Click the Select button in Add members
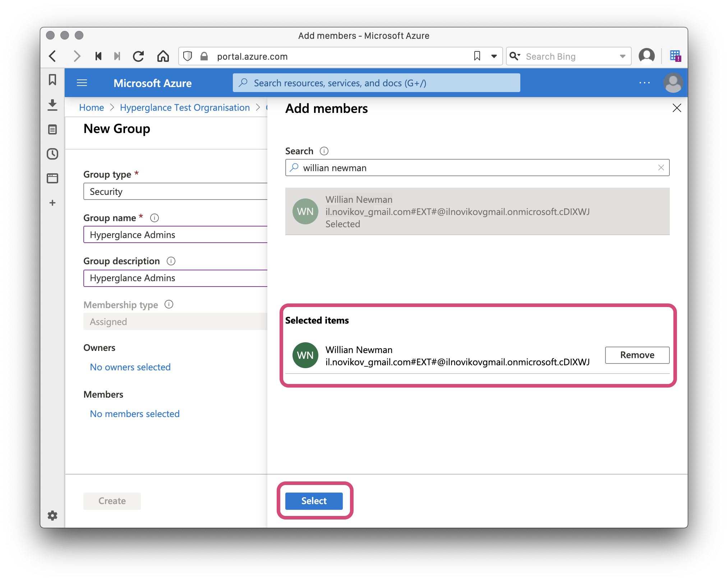The width and height of the screenshot is (728, 581). pos(313,501)
